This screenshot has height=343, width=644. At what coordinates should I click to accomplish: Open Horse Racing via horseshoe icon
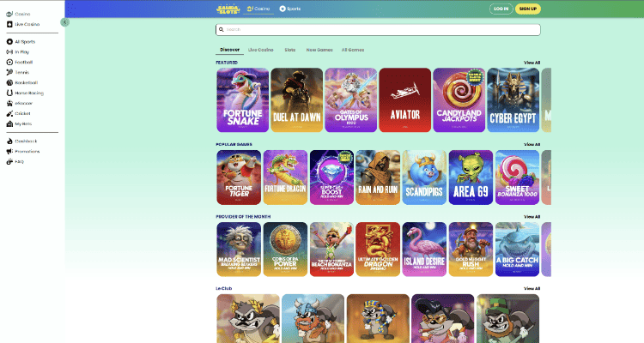pos(9,93)
